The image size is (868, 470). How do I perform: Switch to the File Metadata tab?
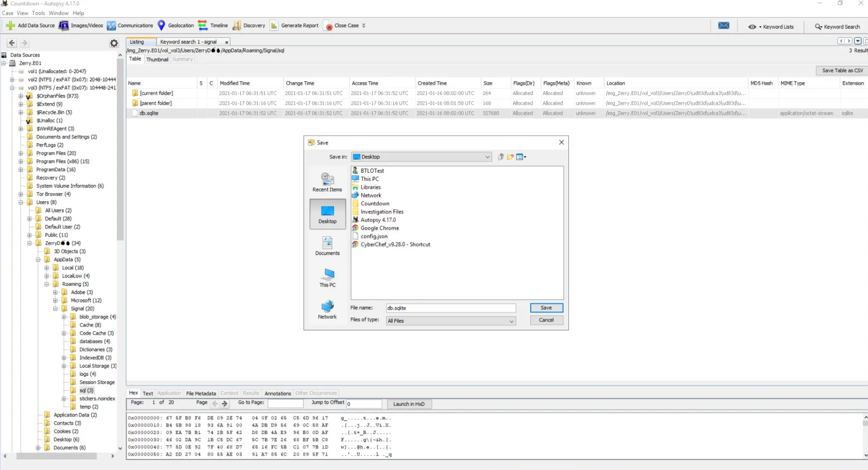click(x=201, y=394)
